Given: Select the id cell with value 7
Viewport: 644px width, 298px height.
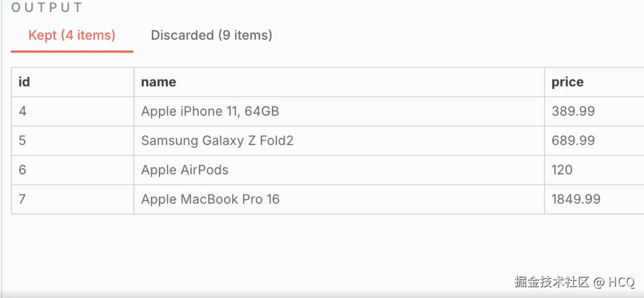Looking at the screenshot, I should [73, 199].
